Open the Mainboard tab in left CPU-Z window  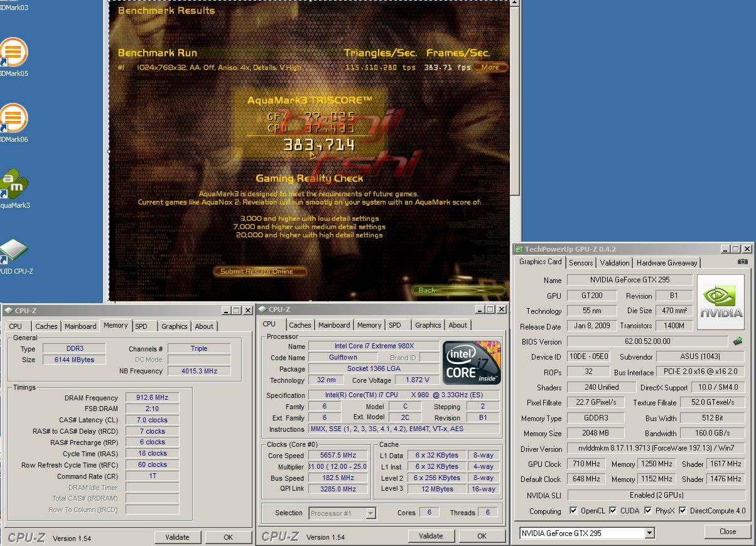click(x=80, y=326)
